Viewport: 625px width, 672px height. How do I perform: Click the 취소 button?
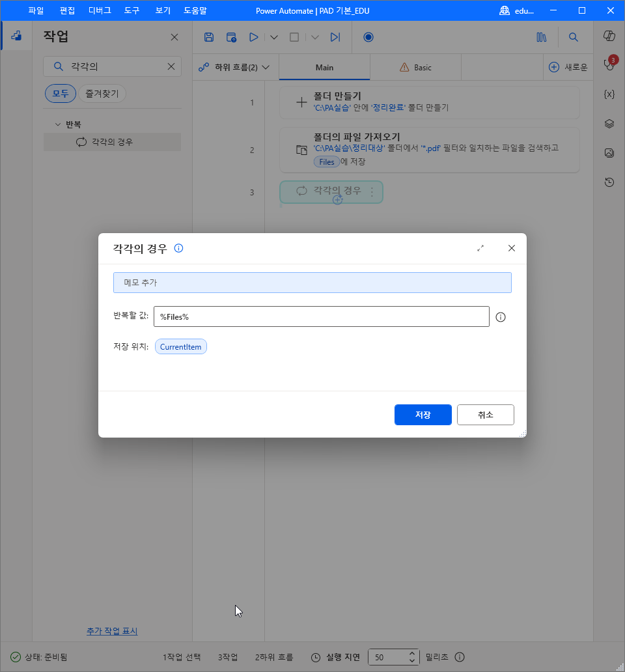coord(485,415)
